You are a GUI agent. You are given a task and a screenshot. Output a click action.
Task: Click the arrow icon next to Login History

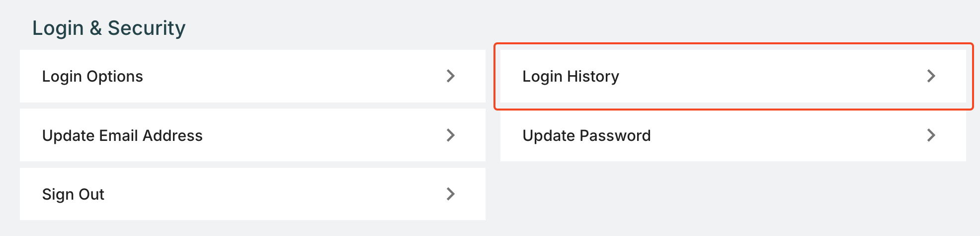point(931,76)
